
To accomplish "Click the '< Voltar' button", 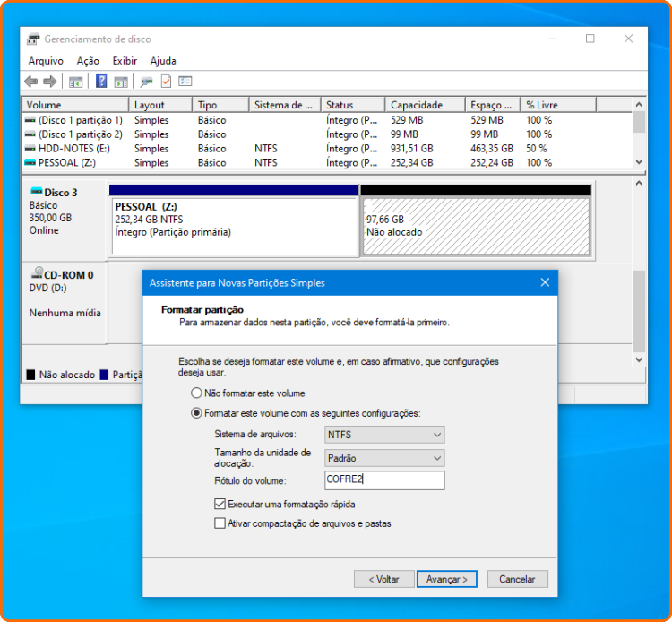I will tap(384, 579).
